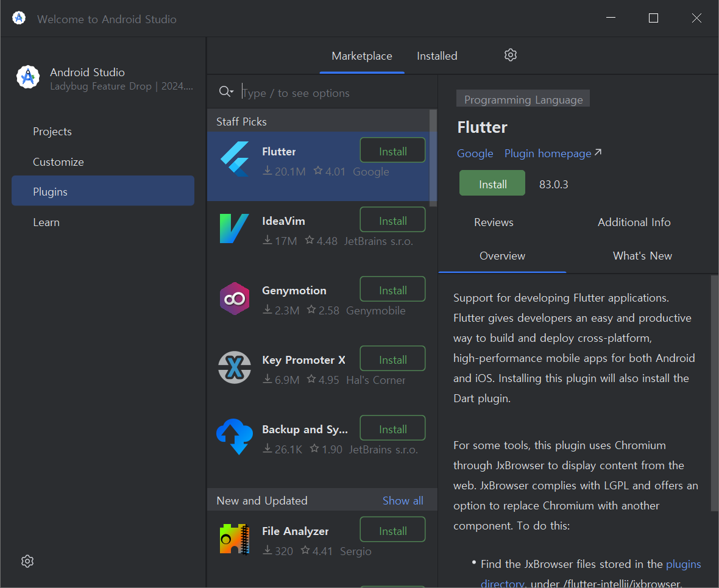Click the Genymotion 2.3M downloads count
The image size is (719, 588).
pos(281,311)
